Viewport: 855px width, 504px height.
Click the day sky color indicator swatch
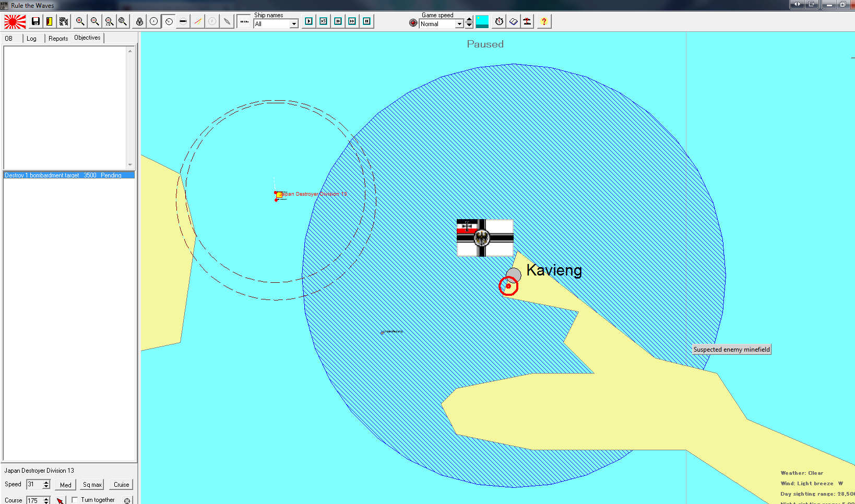[482, 21]
